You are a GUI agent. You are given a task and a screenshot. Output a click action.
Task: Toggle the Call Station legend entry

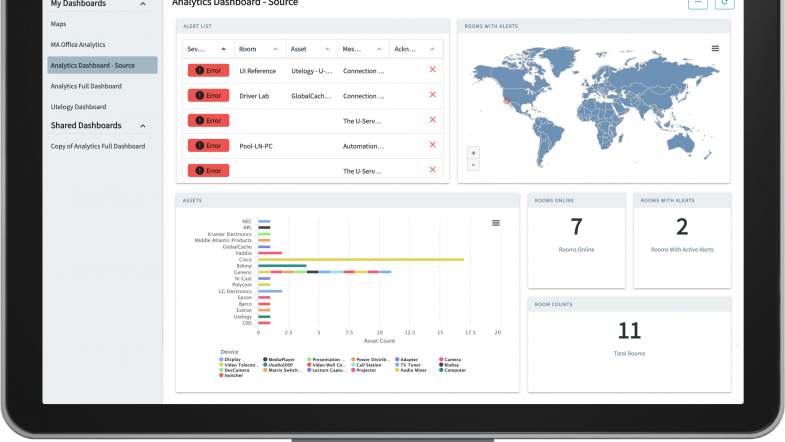366,365
